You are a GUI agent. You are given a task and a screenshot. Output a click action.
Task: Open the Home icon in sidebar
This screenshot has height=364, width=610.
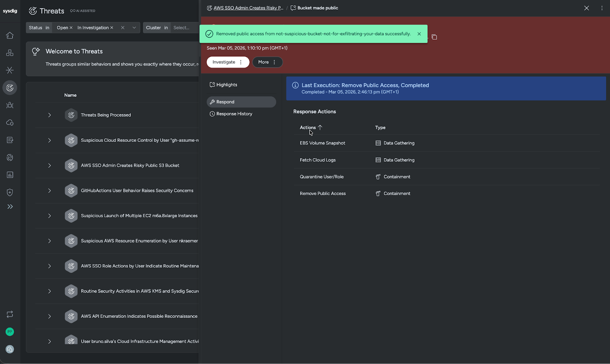pyautogui.click(x=10, y=35)
